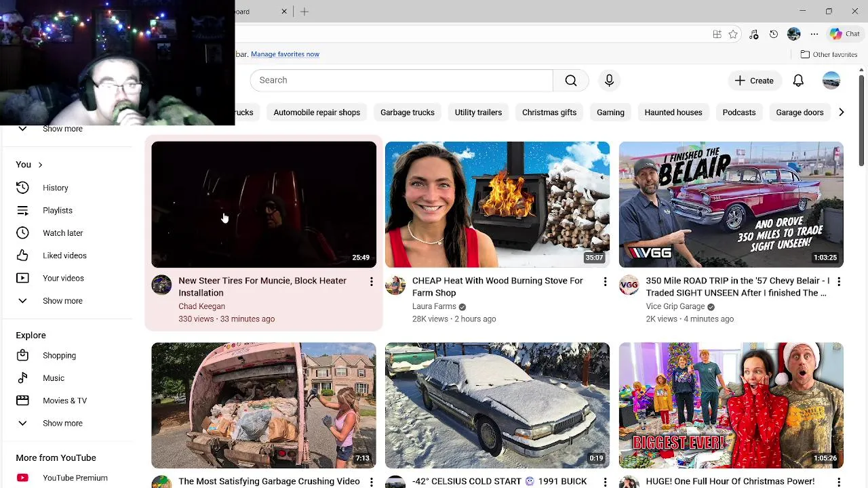Open options for Christmas Power video
The image size is (868, 488).
(x=839, y=482)
